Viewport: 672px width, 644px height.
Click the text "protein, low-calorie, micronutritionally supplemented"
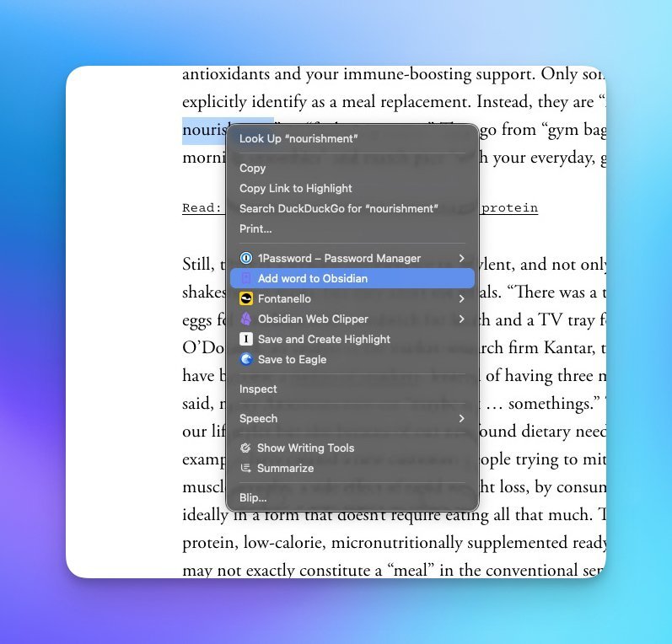tap(375, 543)
